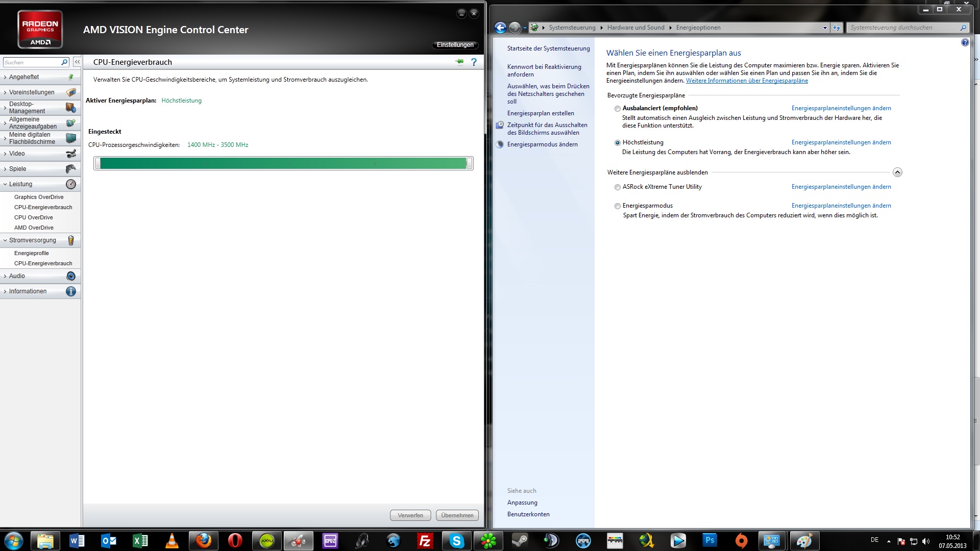Open Energiesparplan erstellen link
The image size is (980, 551).
coord(541,113)
